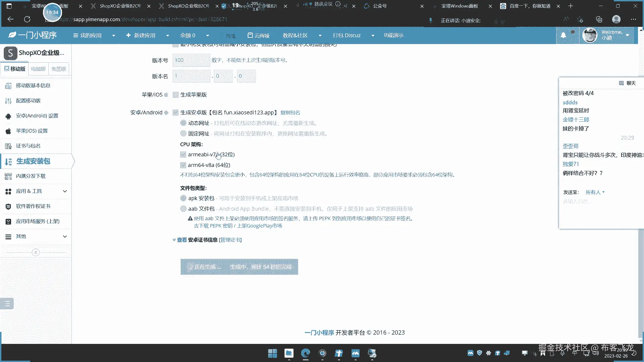Viewport: 644px width, 362px height.
Task: Click the notification bell icon
Action: click(x=563, y=35)
